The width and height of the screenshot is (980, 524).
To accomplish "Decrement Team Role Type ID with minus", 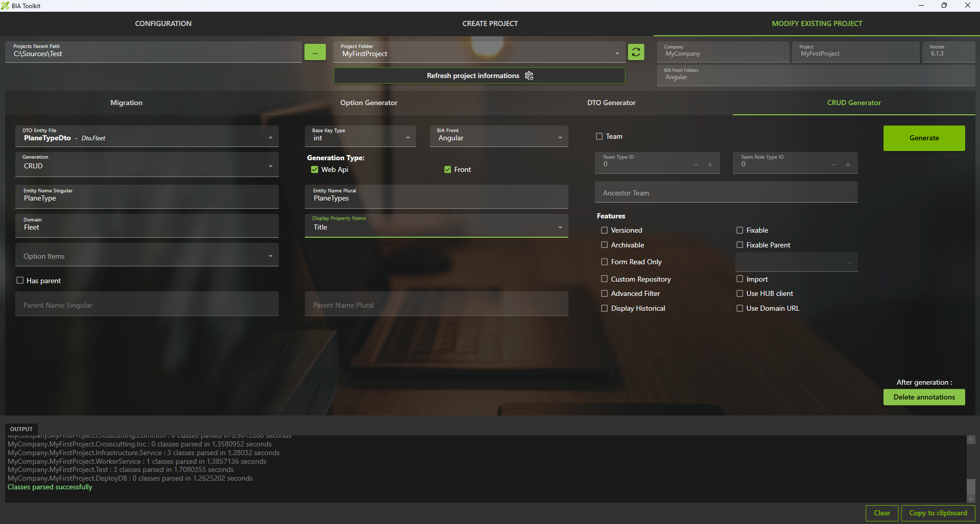I will [833, 164].
